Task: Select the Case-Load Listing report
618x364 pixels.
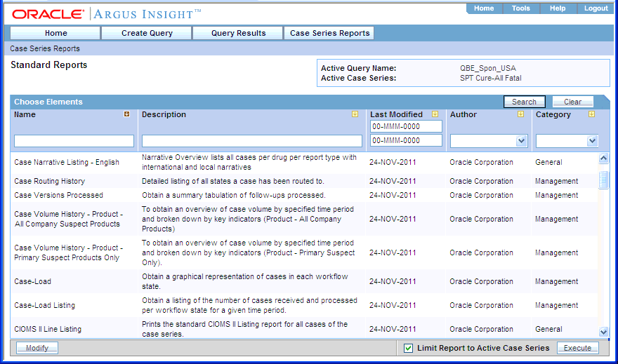Action: (x=44, y=305)
